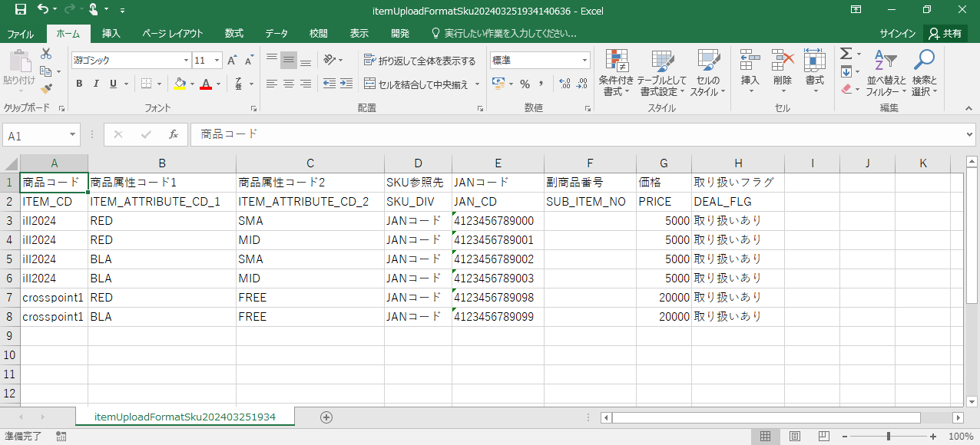Open the font name dropdown (游ゴシック)
The height and width of the screenshot is (445, 980).
[x=186, y=61]
